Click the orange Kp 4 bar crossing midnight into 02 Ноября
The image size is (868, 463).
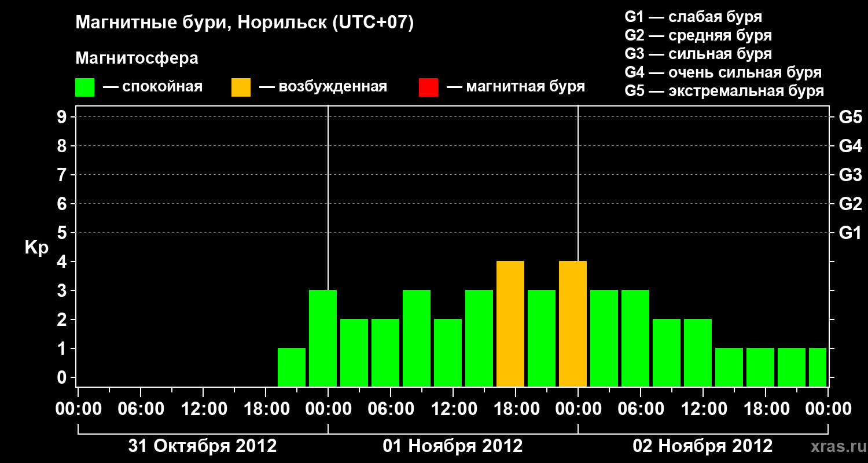pos(573,324)
